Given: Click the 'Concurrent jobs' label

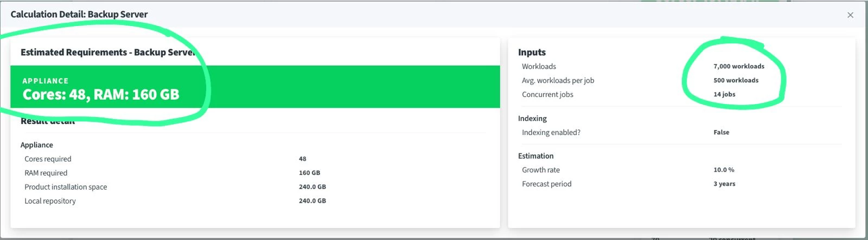Looking at the screenshot, I should pos(547,95).
